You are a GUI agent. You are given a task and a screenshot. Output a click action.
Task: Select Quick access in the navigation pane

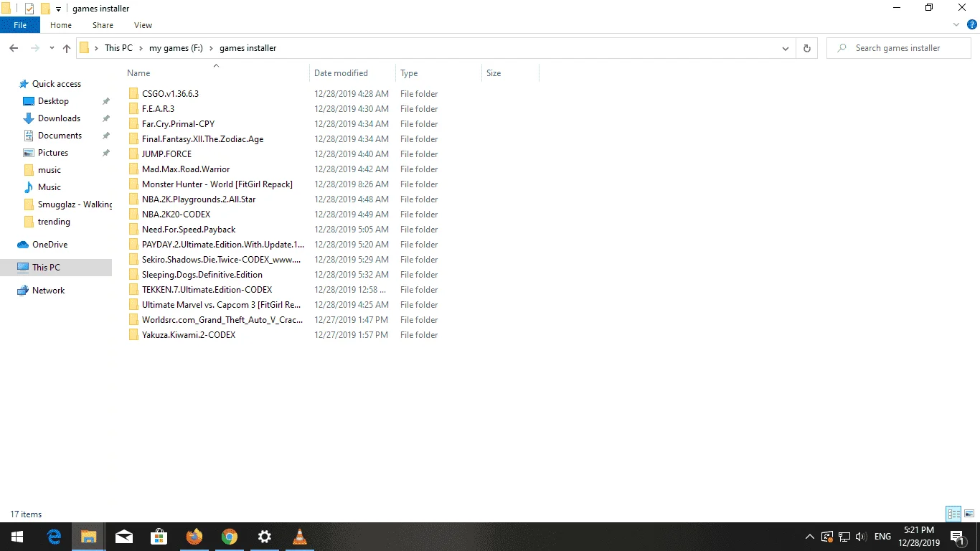pos(57,84)
